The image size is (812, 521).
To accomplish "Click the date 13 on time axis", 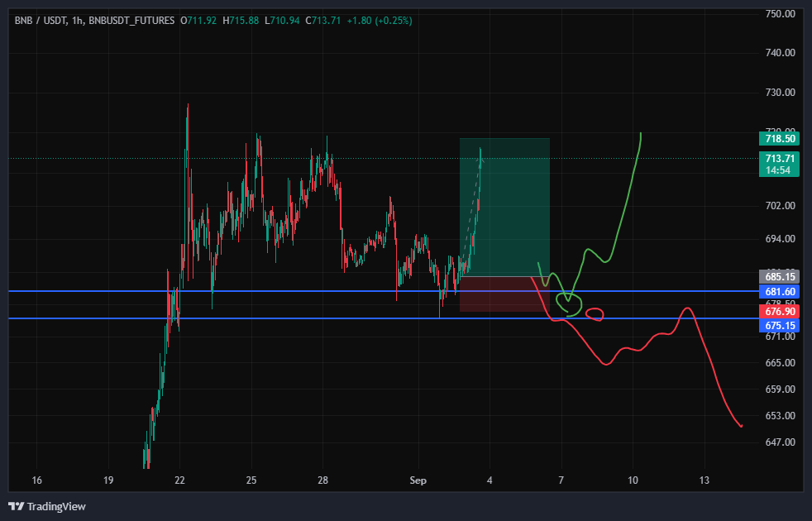I will tap(704, 480).
